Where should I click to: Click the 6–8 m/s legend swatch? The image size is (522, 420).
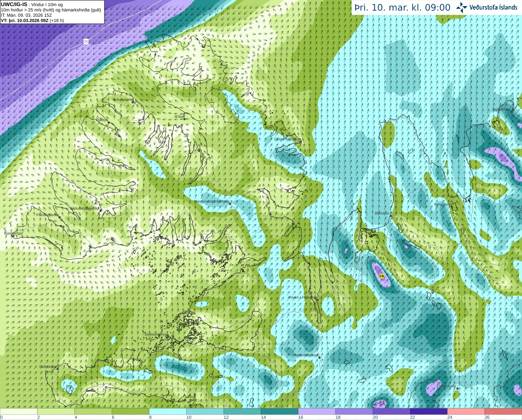130,411
